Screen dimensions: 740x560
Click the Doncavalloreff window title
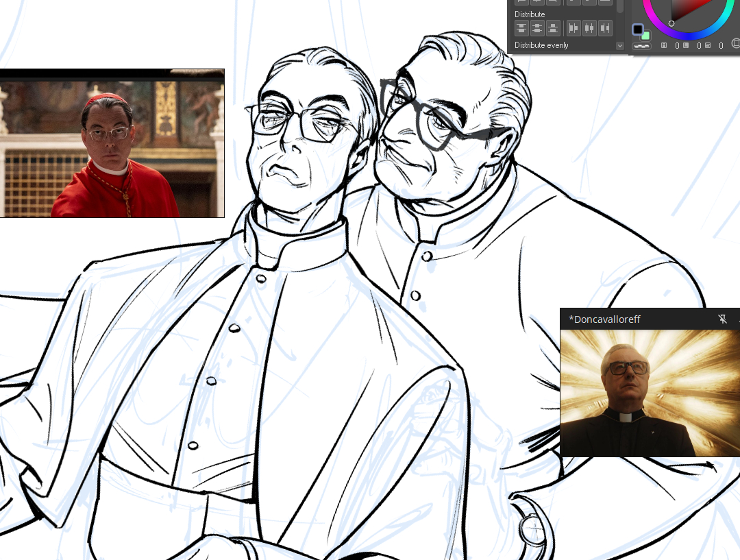tap(604, 319)
